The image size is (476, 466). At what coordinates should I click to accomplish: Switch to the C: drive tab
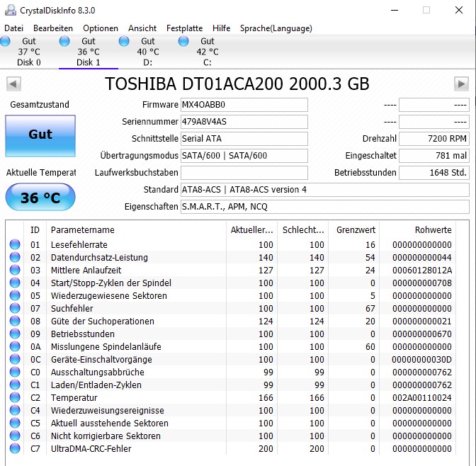[x=208, y=52]
